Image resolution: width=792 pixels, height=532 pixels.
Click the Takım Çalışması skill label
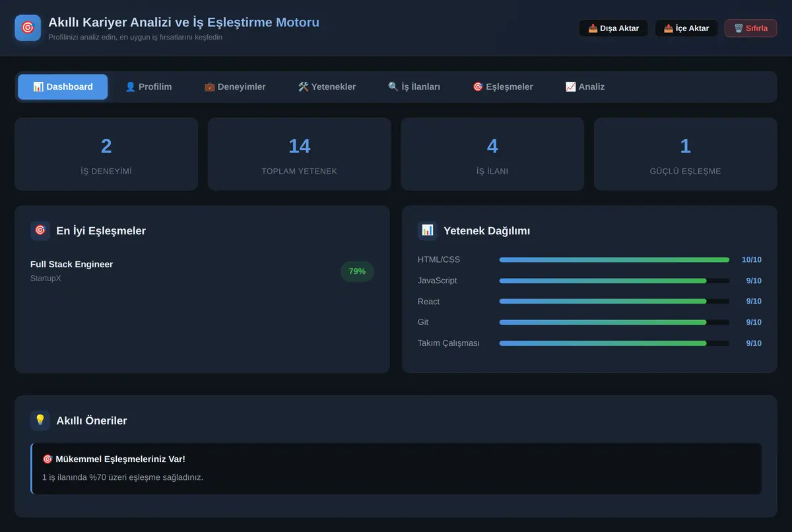pyautogui.click(x=449, y=343)
